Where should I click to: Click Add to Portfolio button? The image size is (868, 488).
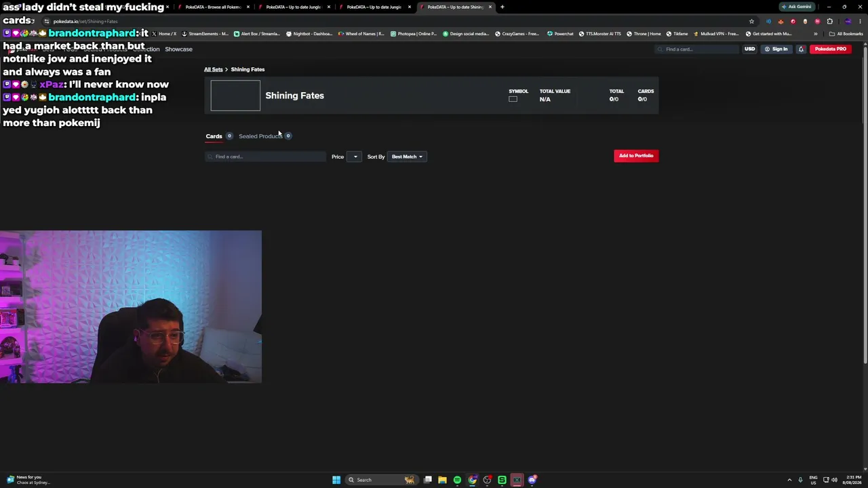tap(636, 156)
